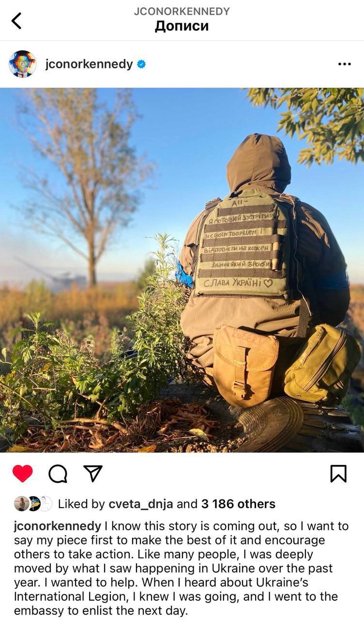364x620 pixels.
Task: Unlike the post with the red heart
Action: tap(22, 473)
